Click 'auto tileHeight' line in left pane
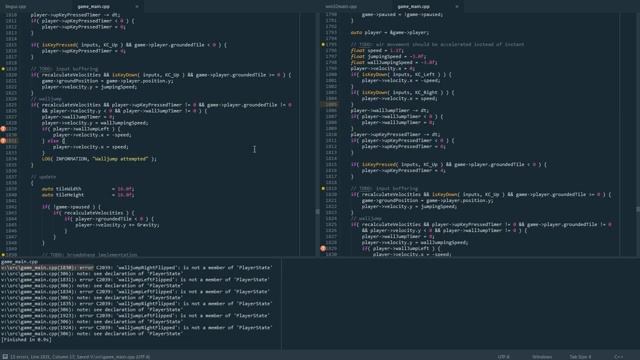 [88, 195]
